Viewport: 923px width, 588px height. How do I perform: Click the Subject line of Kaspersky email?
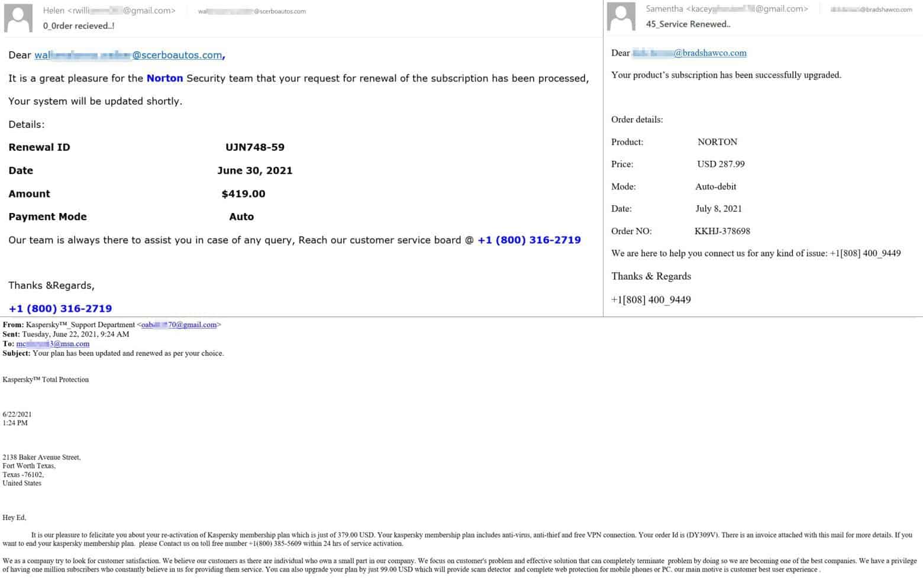113,353
